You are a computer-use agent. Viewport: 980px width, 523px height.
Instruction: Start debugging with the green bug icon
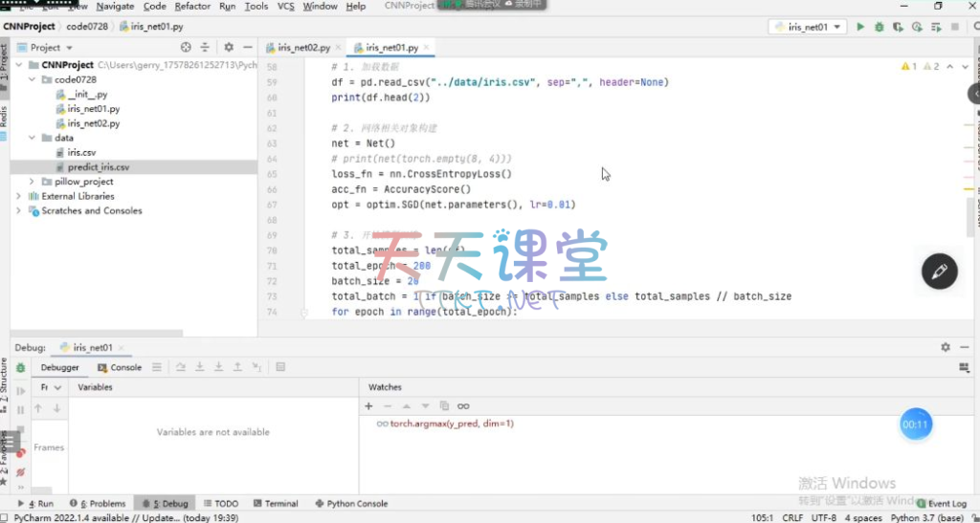tap(879, 27)
